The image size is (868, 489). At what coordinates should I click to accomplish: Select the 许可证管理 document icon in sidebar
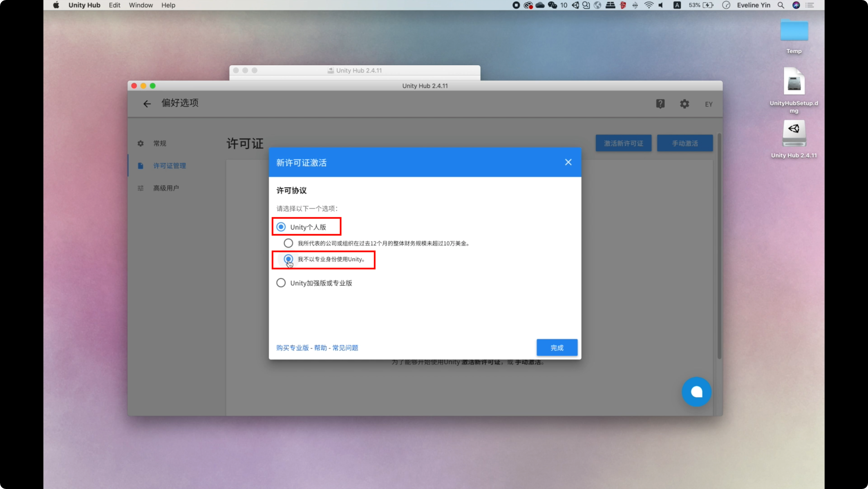click(140, 166)
